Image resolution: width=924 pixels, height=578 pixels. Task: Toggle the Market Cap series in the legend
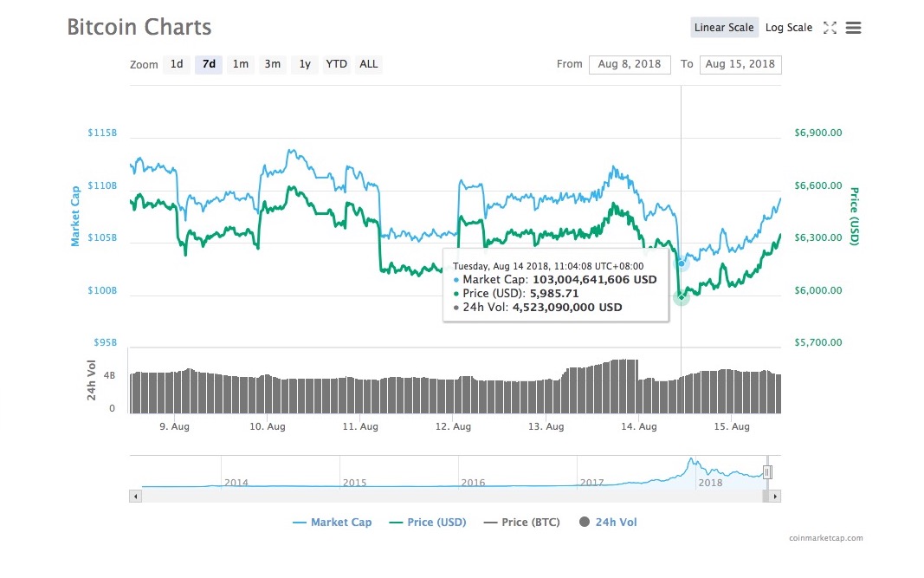coord(333,523)
